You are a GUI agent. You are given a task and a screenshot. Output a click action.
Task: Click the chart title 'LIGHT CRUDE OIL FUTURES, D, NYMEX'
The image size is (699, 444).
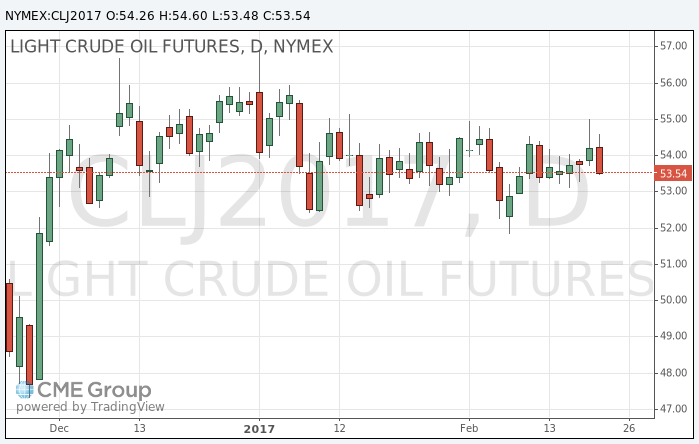[171, 47]
